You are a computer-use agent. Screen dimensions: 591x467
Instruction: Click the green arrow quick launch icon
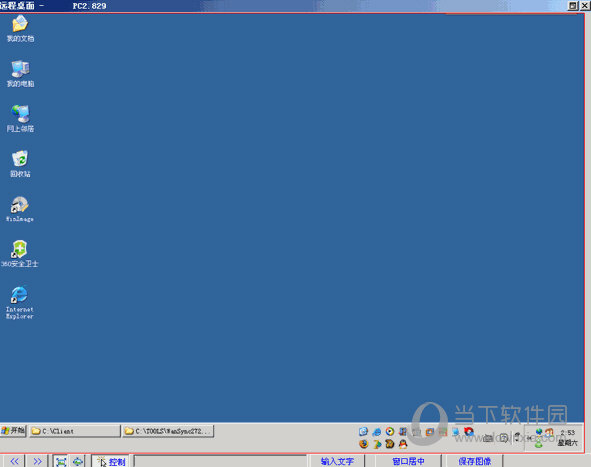pos(377,444)
